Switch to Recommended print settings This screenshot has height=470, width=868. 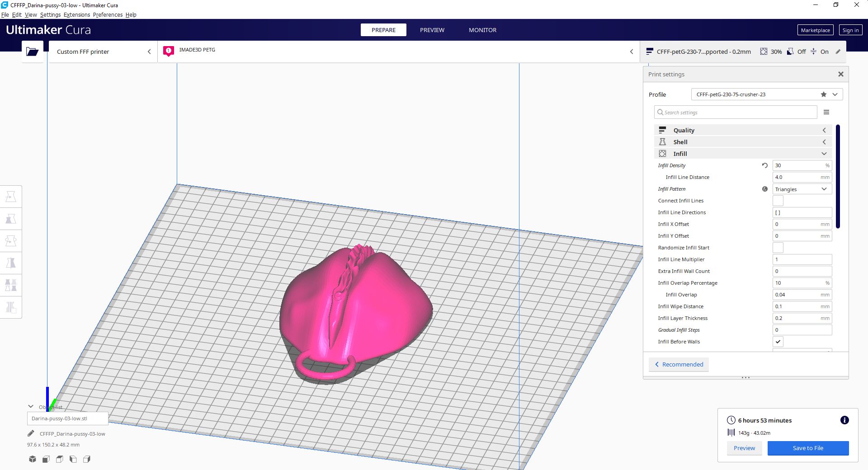[x=679, y=364]
